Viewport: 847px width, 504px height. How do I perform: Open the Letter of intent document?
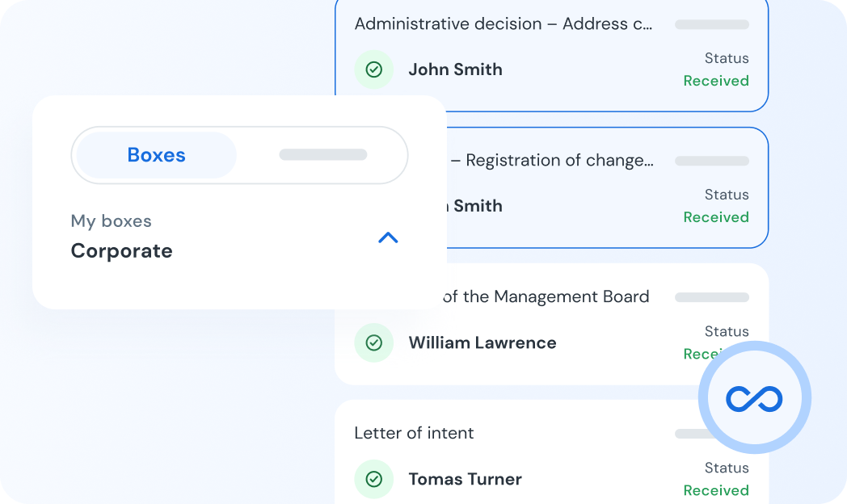(414, 433)
